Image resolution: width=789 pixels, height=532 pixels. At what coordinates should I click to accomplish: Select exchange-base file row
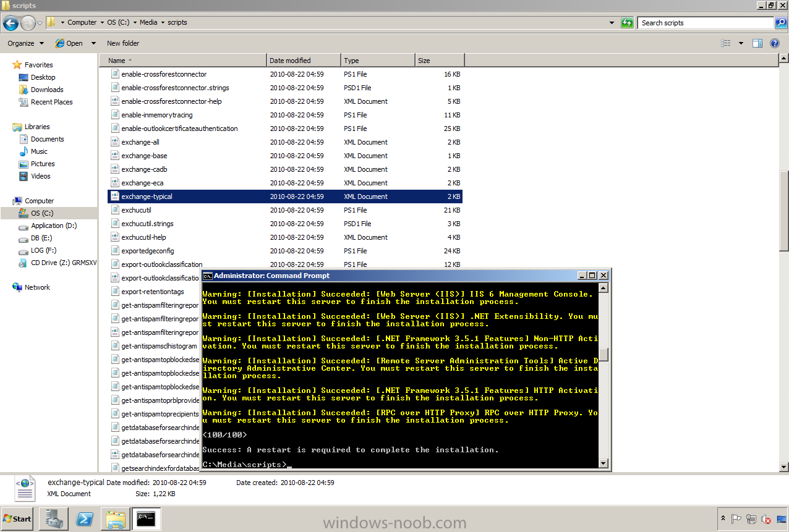(x=285, y=156)
